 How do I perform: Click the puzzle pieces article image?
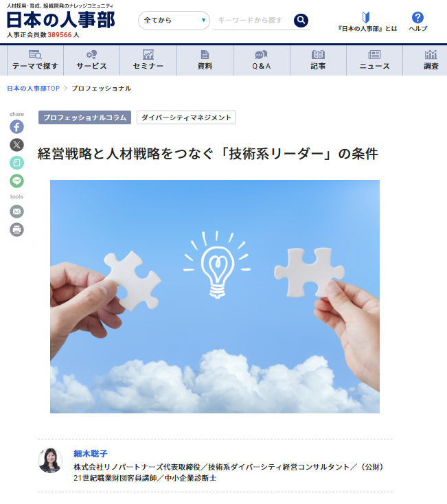click(215, 297)
